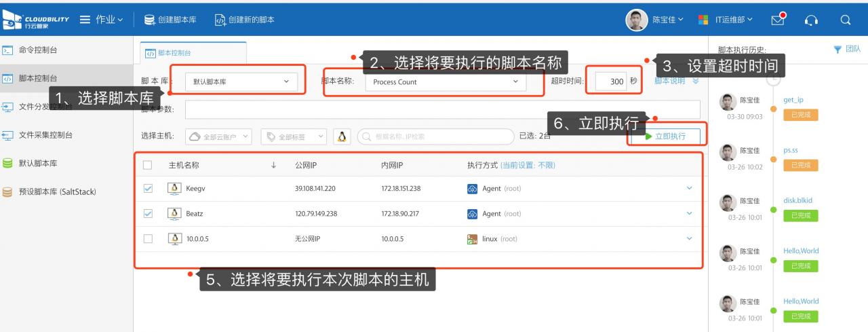Expand the Keegv row chevron
Image resolution: width=868 pixels, height=332 pixels.
690,188
